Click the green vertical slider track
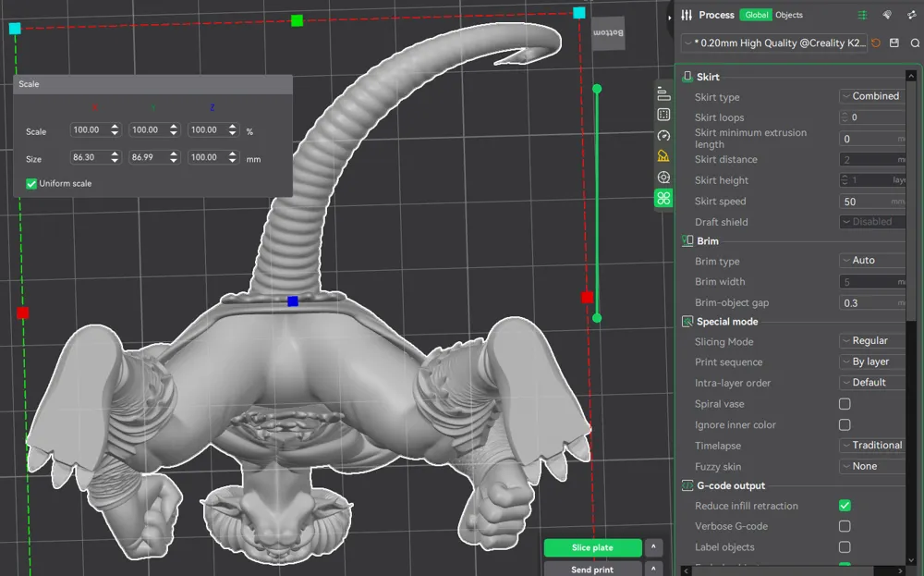The height and width of the screenshot is (576, 924). [x=597, y=203]
